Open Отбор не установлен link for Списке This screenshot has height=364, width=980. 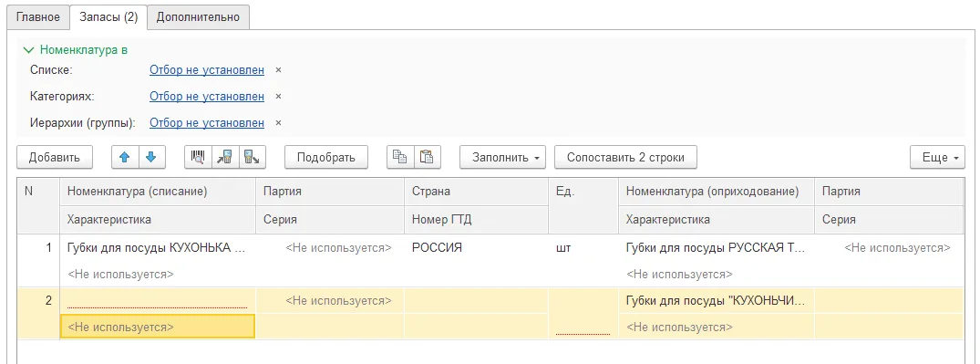click(207, 70)
